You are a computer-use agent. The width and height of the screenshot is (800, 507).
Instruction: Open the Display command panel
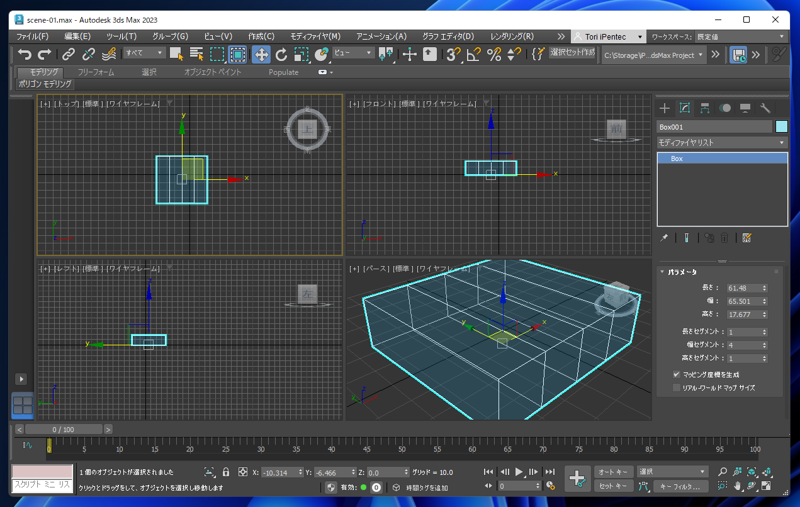[x=745, y=108]
